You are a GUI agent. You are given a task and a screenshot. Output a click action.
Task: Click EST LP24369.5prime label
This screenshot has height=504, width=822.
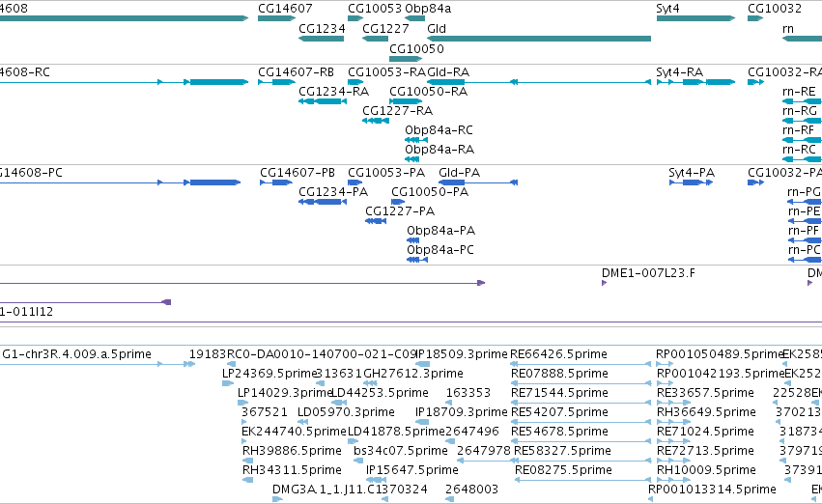(x=269, y=374)
